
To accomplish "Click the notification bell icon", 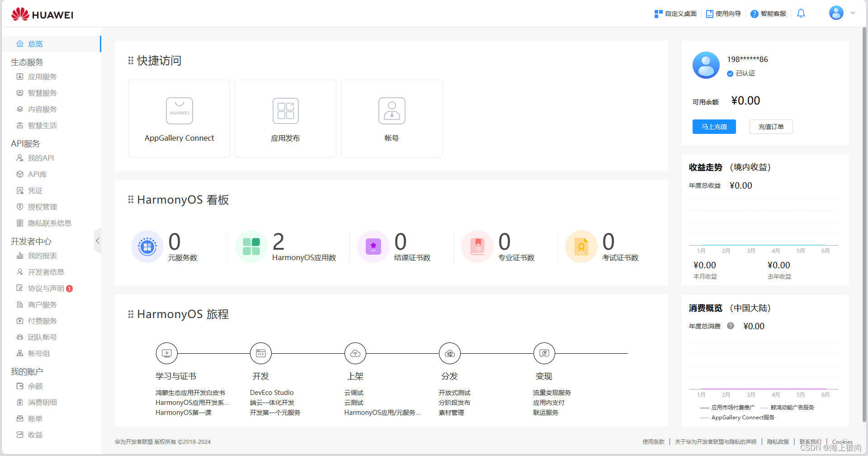I will click(x=801, y=14).
